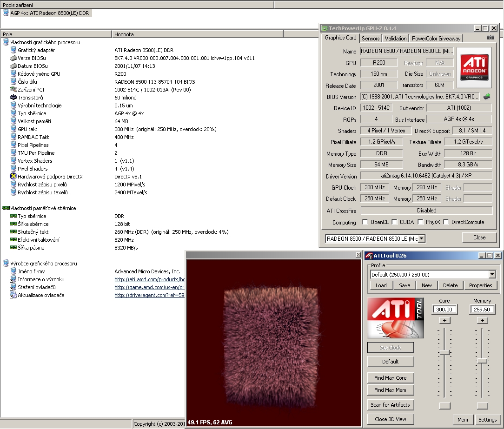This screenshot has height=429, width=504.
Task: Click the Core clock value field
Action: coord(444,310)
